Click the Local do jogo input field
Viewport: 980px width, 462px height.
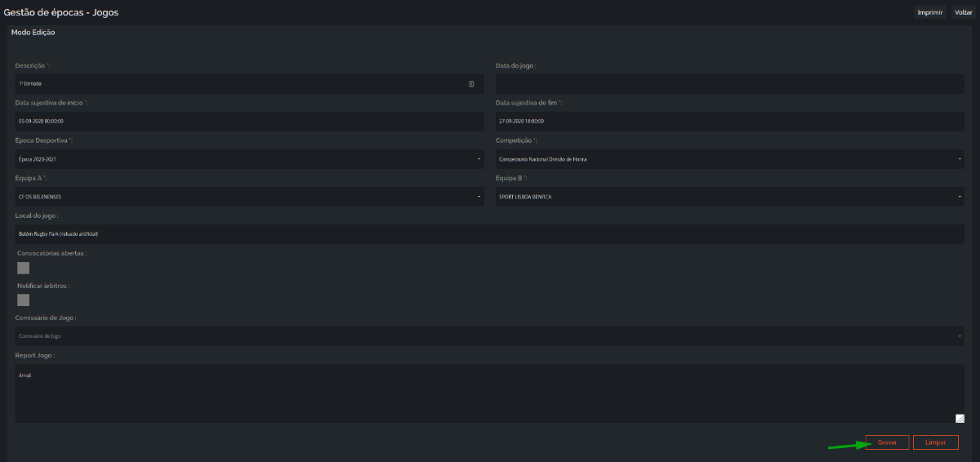(489, 233)
